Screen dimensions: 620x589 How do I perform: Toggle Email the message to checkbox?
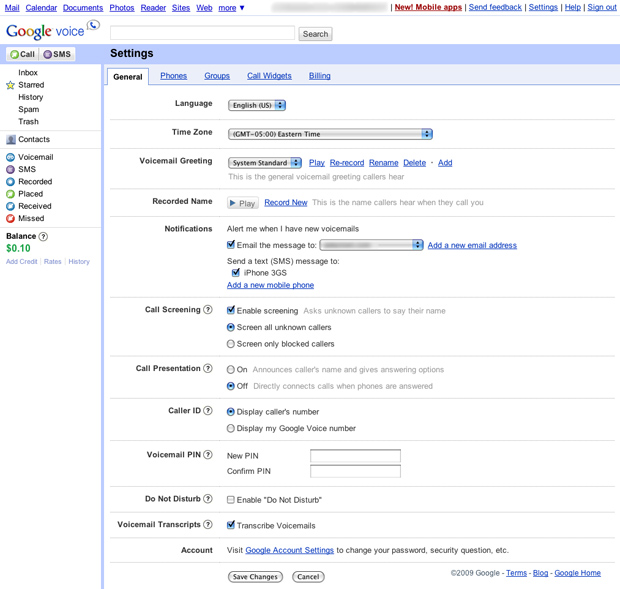click(231, 245)
